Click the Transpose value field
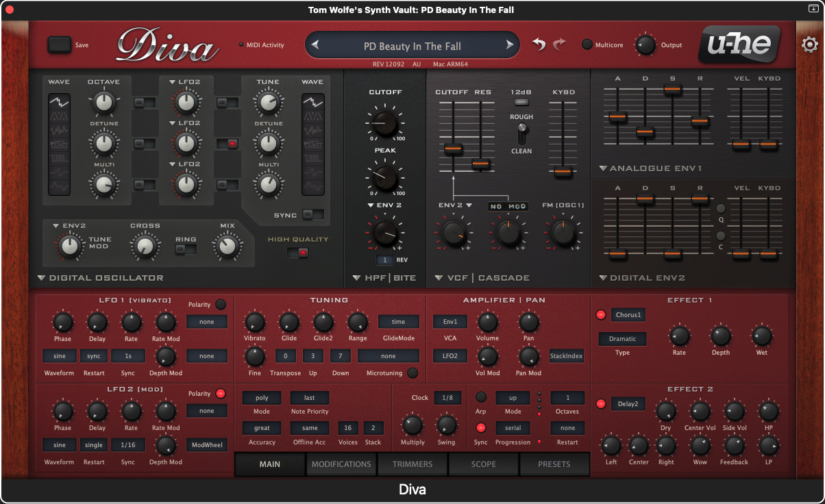The height and width of the screenshot is (504, 825). click(x=286, y=356)
